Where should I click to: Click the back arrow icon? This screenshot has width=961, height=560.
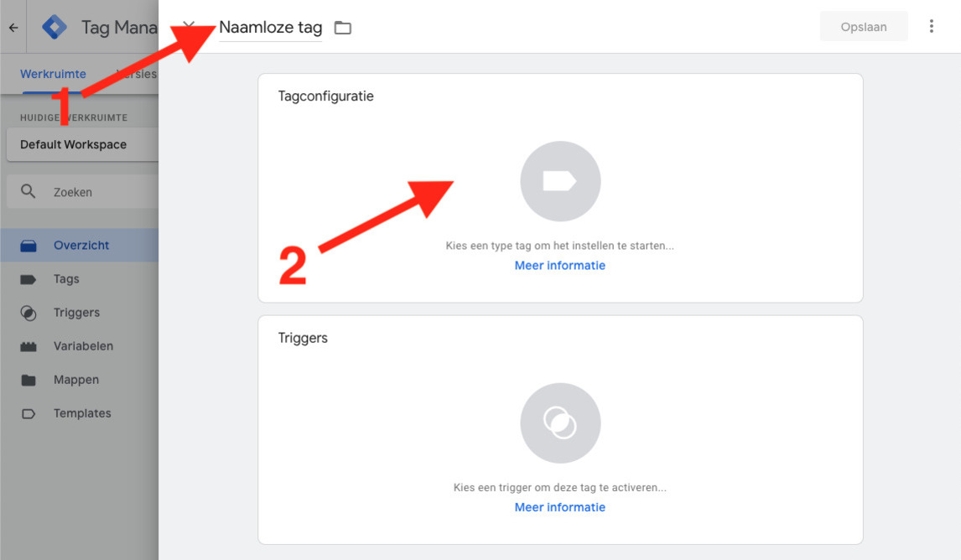pos(13,28)
